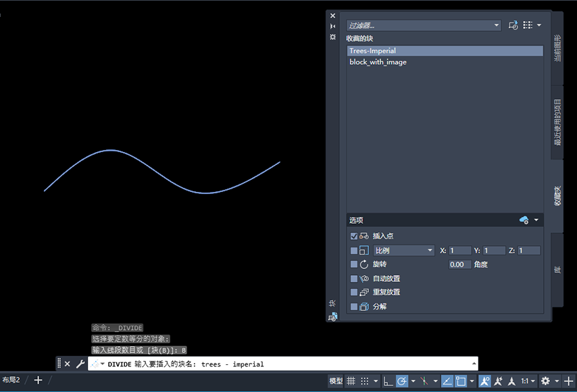Uncheck the 插入点 checkbox

click(x=354, y=236)
